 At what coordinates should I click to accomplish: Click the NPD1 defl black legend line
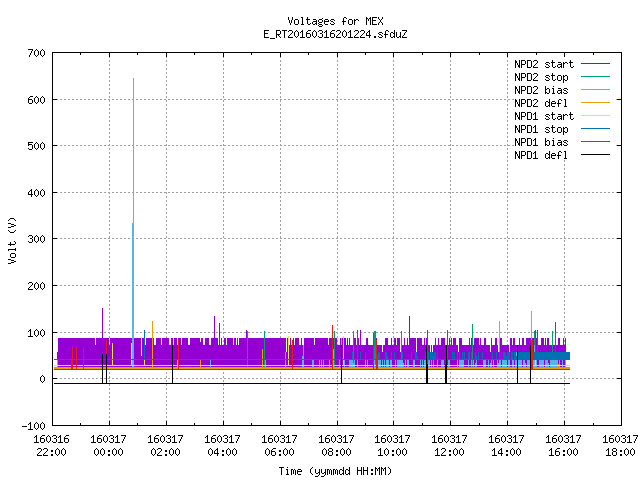(x=595, y=155)
